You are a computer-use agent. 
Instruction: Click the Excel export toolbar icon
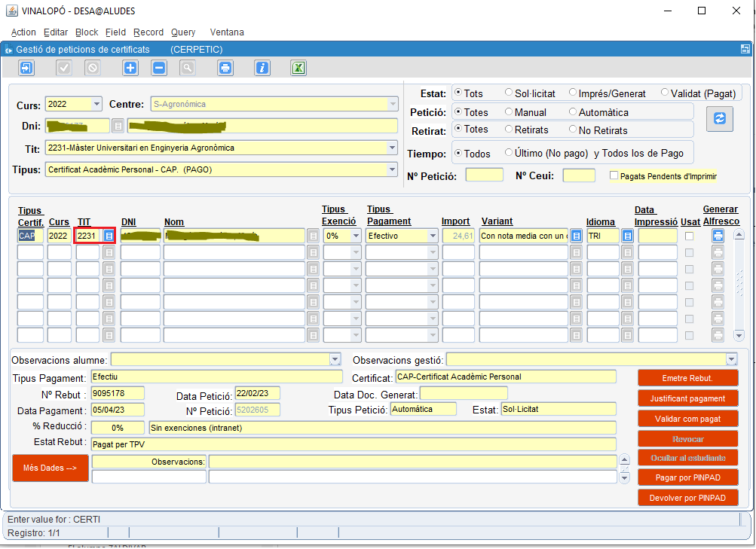pos(298,68)
